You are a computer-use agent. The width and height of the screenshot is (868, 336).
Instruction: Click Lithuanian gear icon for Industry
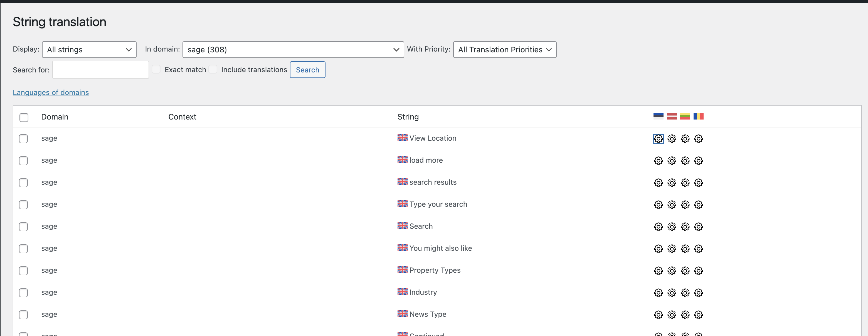pos(685,293)
